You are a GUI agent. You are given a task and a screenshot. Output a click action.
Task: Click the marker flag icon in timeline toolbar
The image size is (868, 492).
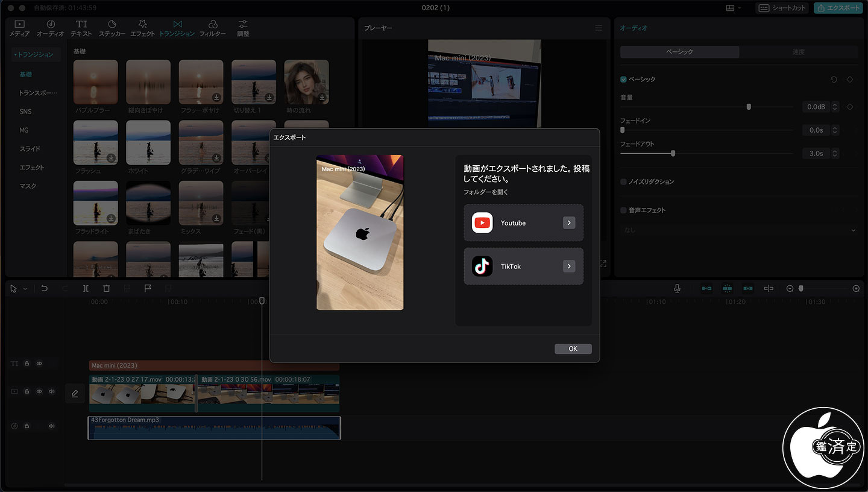pos(147,289)
